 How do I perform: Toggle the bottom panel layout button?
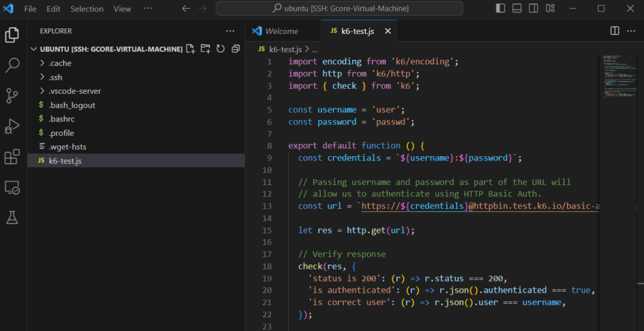tap(517, 9)
